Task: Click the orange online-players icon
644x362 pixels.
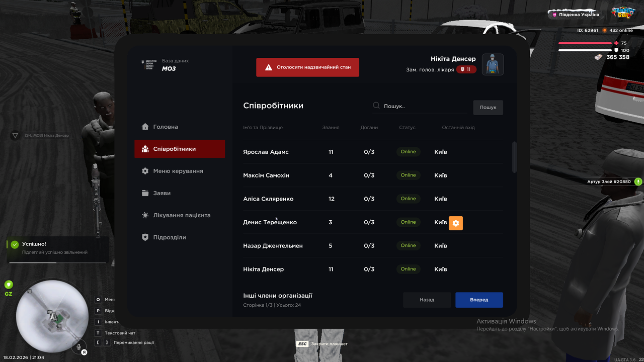Action: [605, 30]
